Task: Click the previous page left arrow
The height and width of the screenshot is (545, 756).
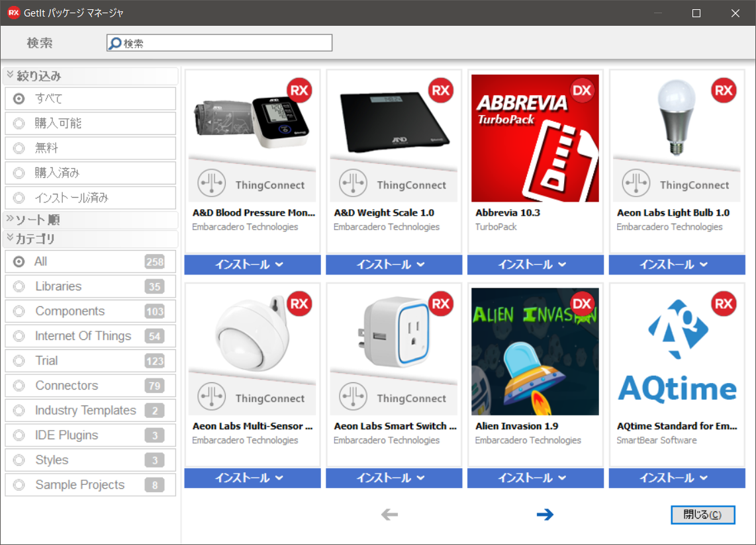Action: pyautogui.click(x=389, y=515)
